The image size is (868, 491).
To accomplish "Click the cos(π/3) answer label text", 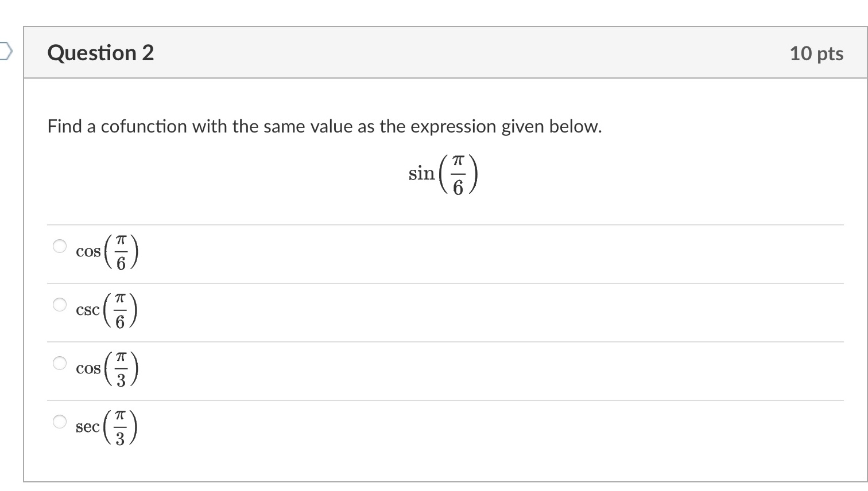I will (107, 369).
